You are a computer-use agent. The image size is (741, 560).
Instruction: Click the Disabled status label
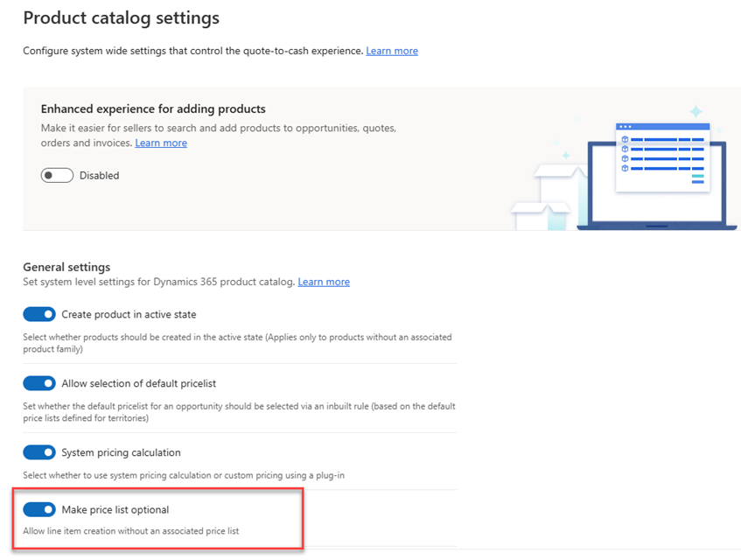(99, 175)
